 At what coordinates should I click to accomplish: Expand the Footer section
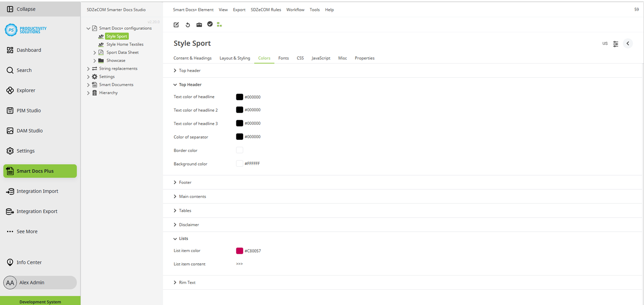175,182
